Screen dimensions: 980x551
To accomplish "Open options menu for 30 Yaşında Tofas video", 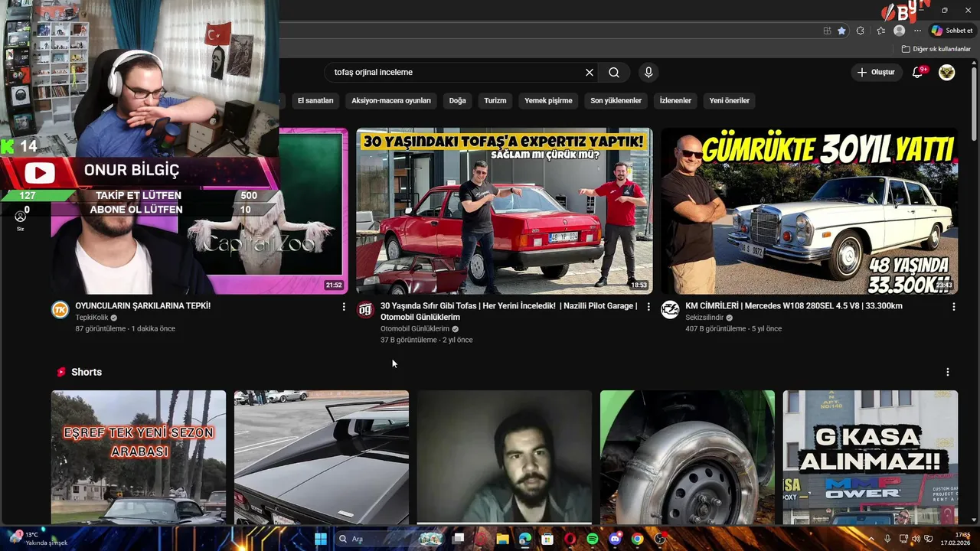I will [x=648, y=307].
